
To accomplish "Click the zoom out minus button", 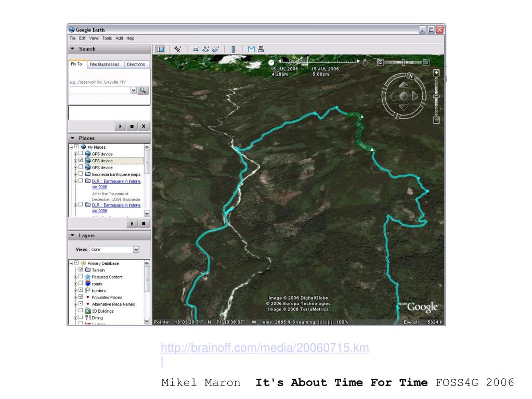I will [x=437, y=120].
